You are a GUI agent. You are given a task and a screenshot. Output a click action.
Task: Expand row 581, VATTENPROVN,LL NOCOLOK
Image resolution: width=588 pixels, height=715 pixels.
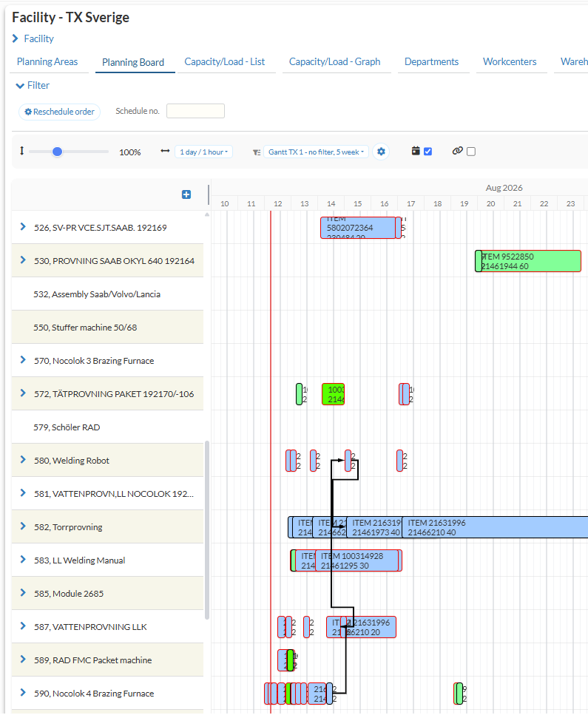23,493
